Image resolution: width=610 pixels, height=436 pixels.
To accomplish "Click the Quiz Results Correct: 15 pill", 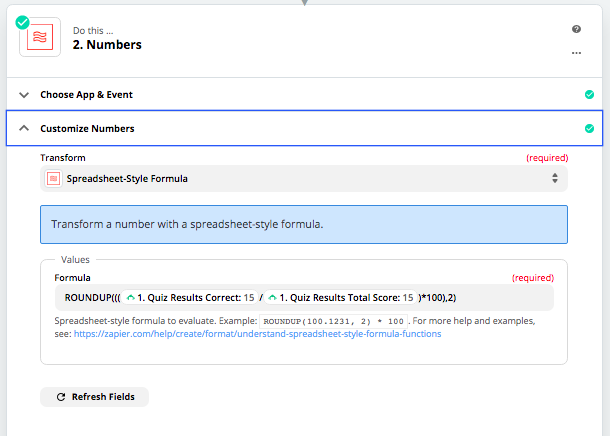I will click(190, 298).
